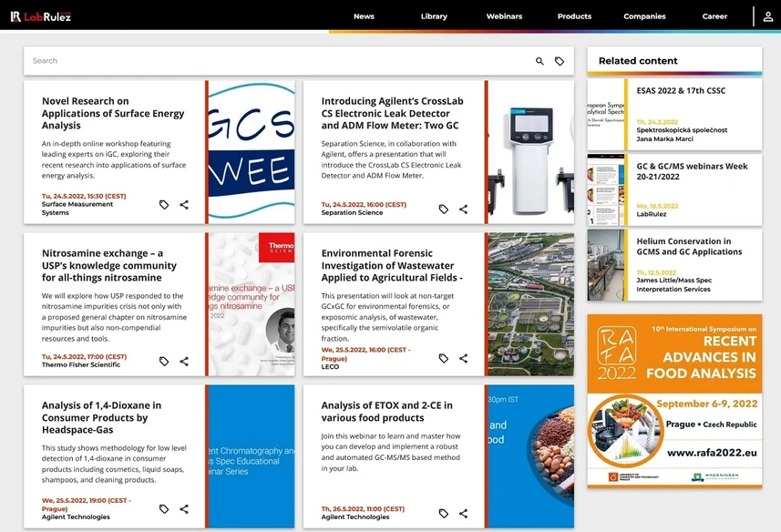781x532 pixels.
Task: Click date Th, 26.5.2022, 11:00 (CEST)
Action: click(x=363, y=509)
